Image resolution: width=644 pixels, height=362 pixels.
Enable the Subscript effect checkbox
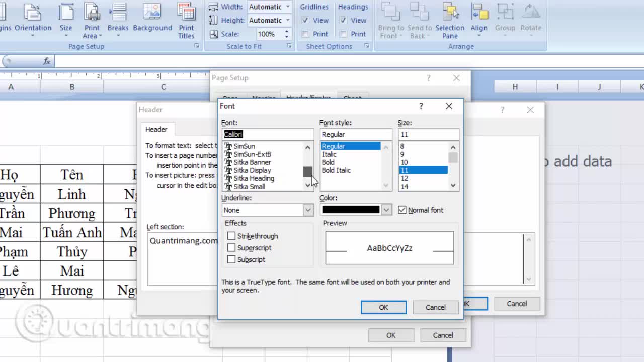[x=231, y=259]
